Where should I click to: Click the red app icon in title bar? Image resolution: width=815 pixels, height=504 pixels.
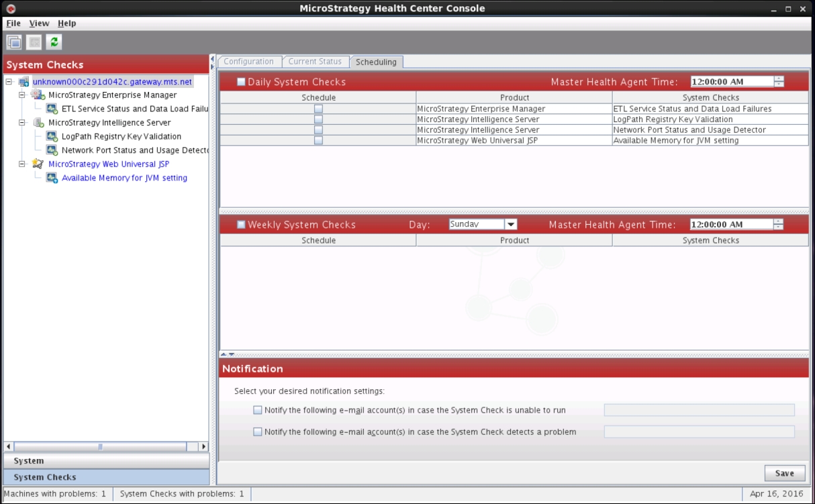11,9
